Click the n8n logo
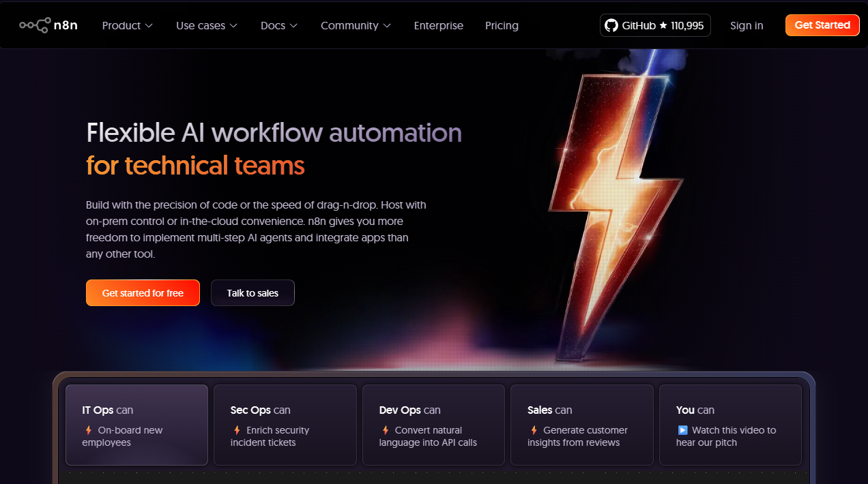Image resolution: width=868 pixels, height=484 pixels. tap(48, 25)
